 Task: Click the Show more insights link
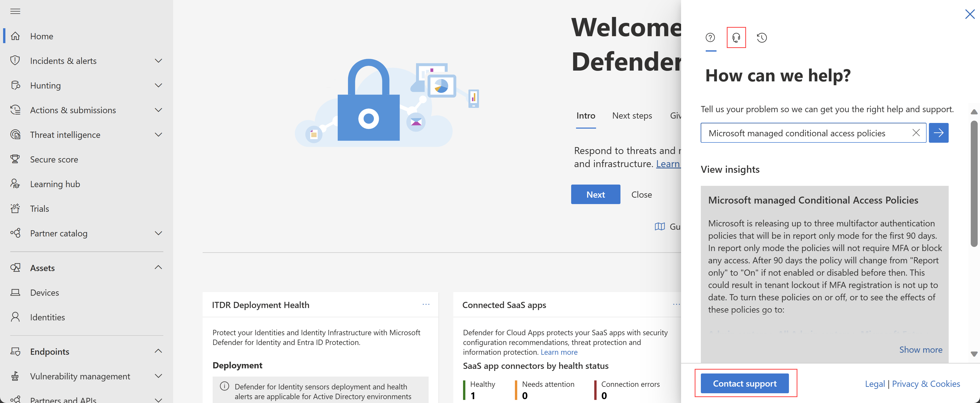coord(920,349)
